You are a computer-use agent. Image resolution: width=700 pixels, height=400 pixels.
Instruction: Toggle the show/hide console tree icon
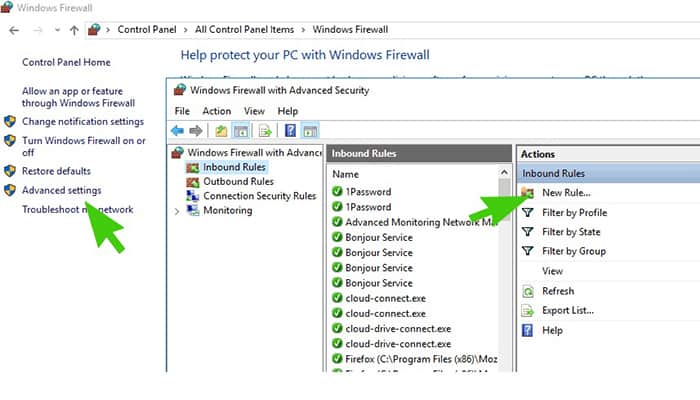point(241,130)
